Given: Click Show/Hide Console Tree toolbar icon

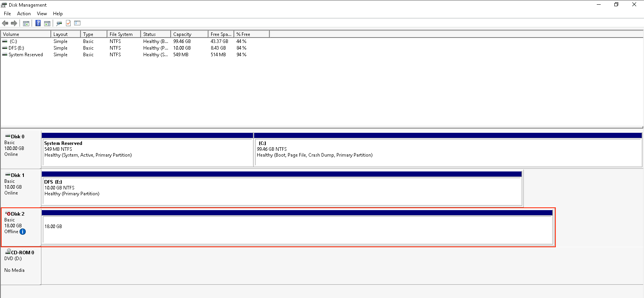Looking at the screenshot, I should [26, 23].
